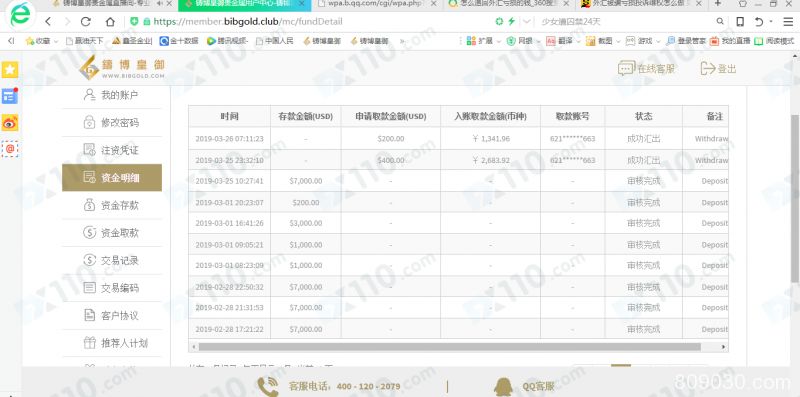Click the 2019-03-26 07:11:23 timestamp cell

(x=230, y=138)
